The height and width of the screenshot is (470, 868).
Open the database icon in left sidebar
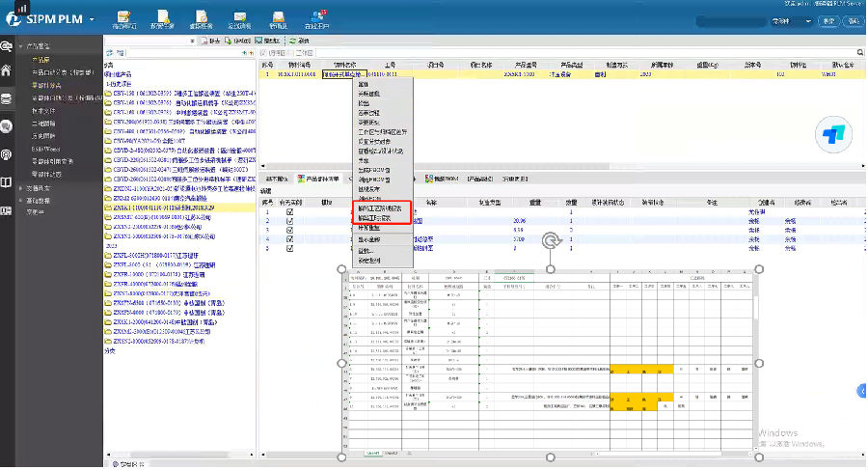click(x=8, y=98)
